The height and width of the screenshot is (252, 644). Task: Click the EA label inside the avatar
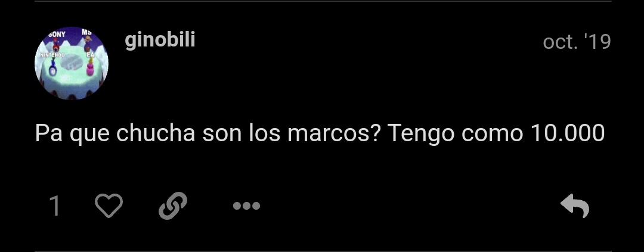coord(89,55)
